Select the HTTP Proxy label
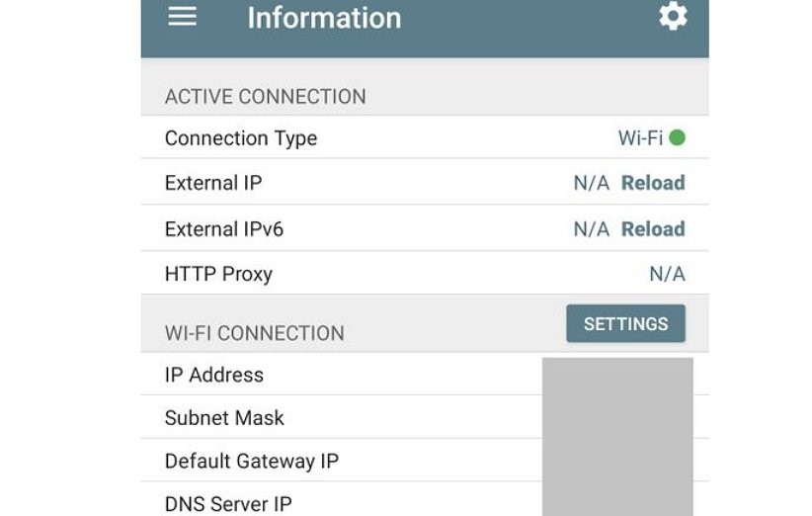 (218, 274)
